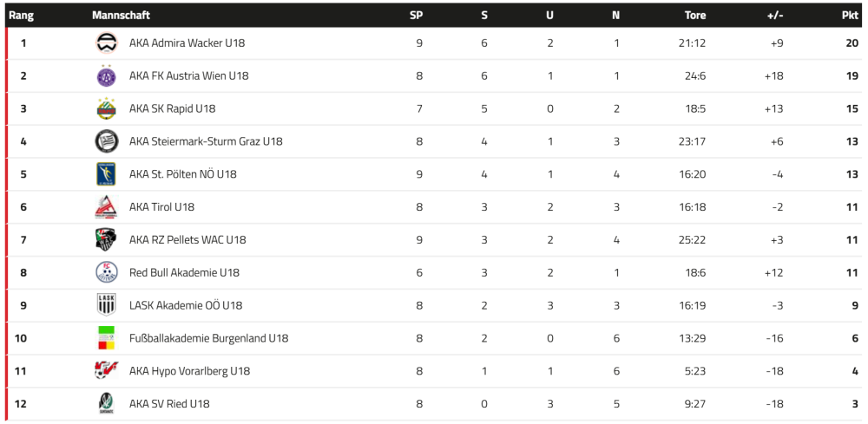Click the AKA SV Ried crest
The height and width of the screenshot is (424, 868).
pos(106,403)
